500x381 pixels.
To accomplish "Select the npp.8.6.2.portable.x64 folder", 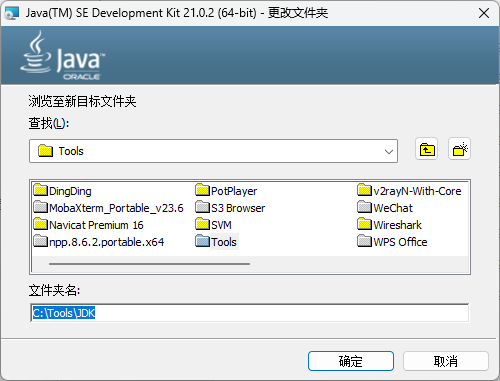I will (x=99, y=242).
